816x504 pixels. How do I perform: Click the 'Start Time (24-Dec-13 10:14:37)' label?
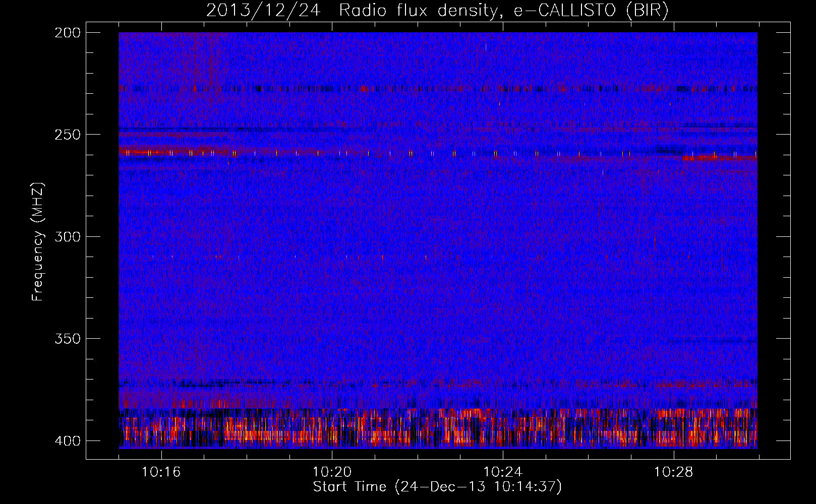click(x=437, y=487)
